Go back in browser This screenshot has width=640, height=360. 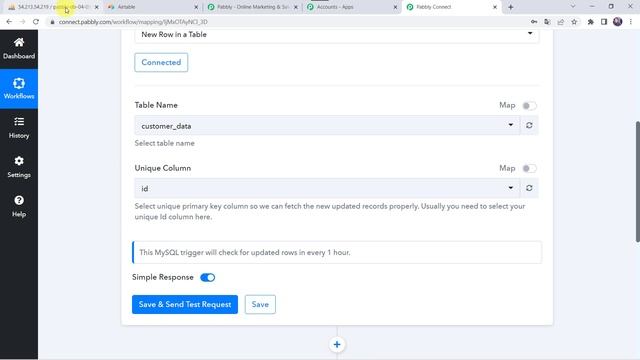coord(9,22)
